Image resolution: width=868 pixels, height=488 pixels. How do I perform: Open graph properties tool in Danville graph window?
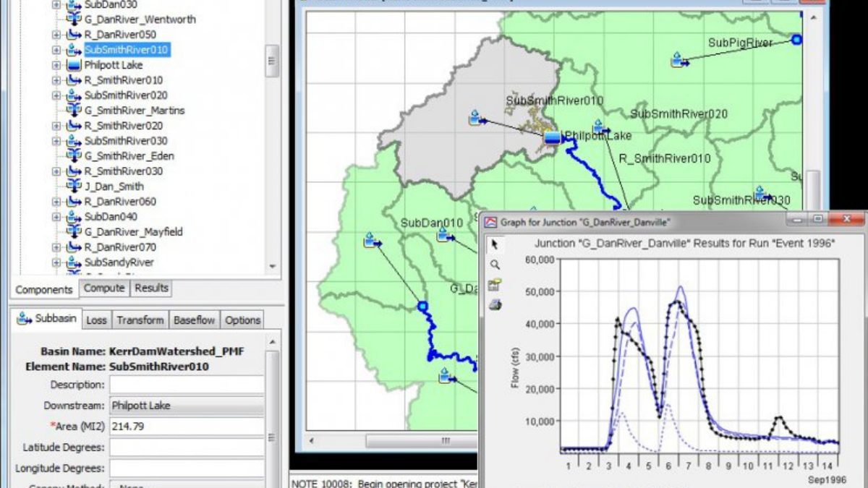coord(495,285)
